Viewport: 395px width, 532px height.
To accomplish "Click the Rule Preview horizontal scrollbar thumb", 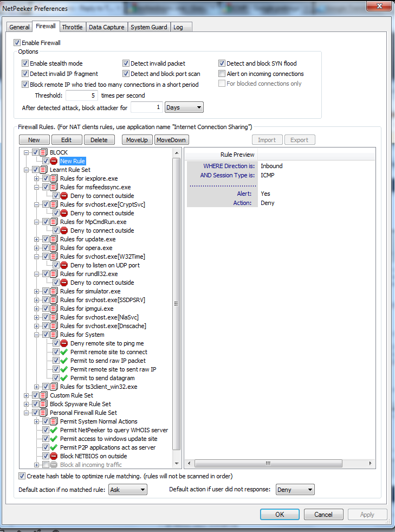I will pos(268,463).
